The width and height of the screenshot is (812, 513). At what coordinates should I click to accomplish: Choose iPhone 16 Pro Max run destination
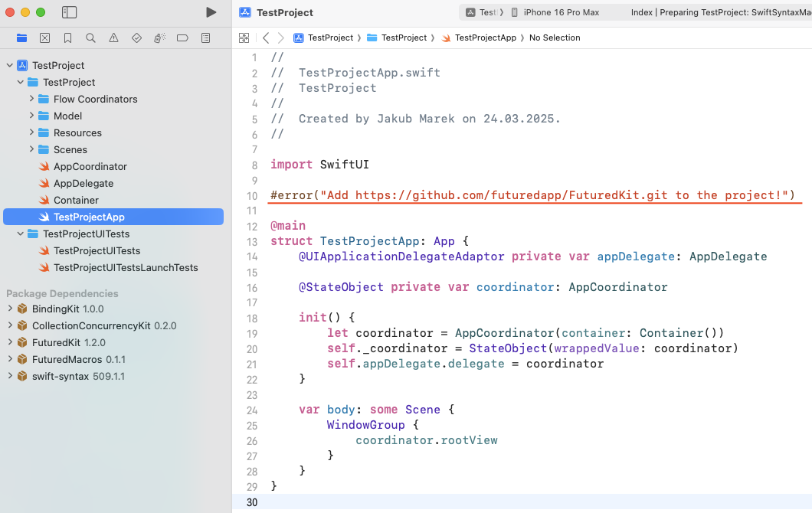click(x=561, y=12)
